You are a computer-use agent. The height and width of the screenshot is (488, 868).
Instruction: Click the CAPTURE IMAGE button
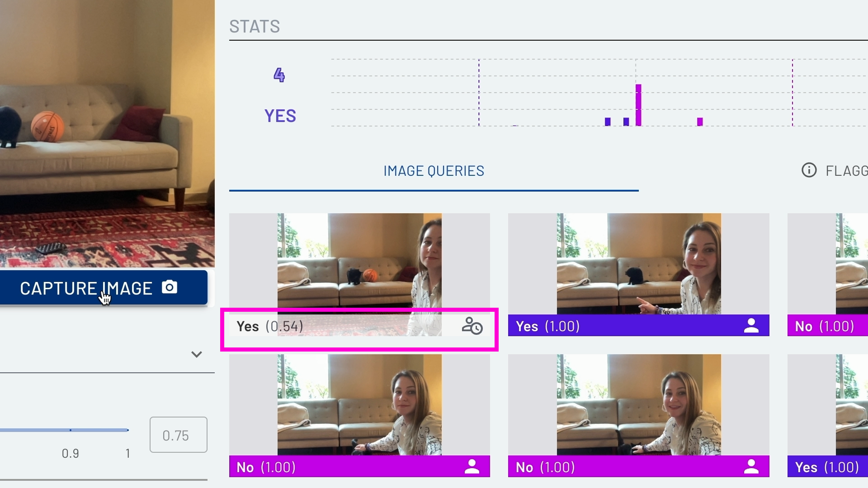click(104, 287)
